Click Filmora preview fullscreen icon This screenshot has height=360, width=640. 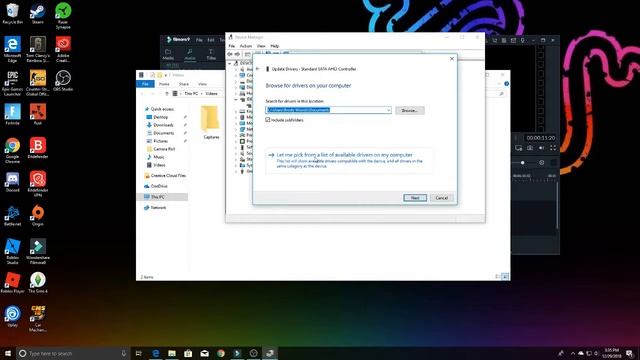tap(553, 148)
